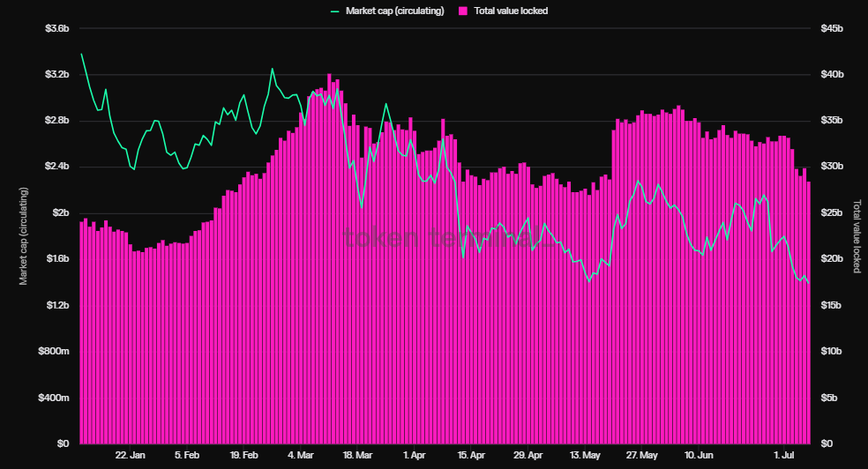This screenshot has width=868, height=469.
Task: Select the 27. May date label
Action: click(642, 455)
